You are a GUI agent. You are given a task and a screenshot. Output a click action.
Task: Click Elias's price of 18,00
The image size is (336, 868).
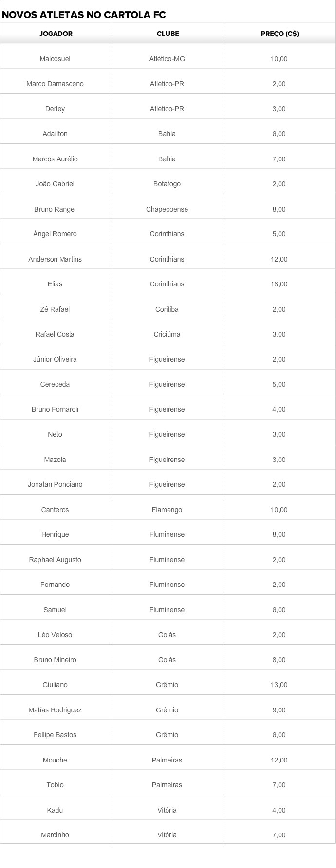point(279,284)
